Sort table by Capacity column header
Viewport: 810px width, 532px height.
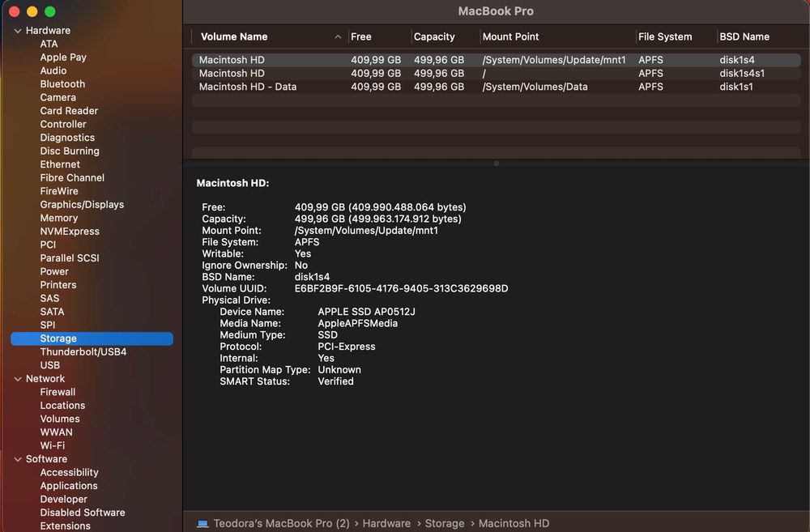pos(434,36)
